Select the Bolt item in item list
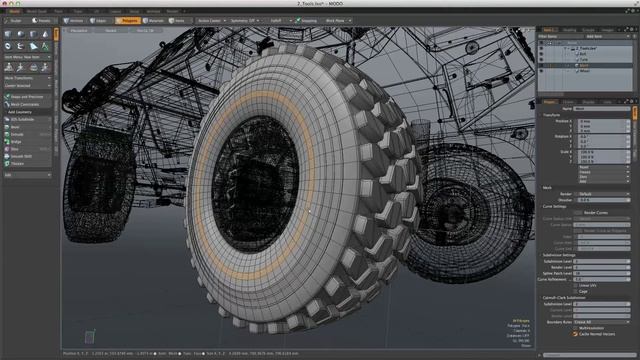This screenshot has width=640, height=360. [583, 54]
